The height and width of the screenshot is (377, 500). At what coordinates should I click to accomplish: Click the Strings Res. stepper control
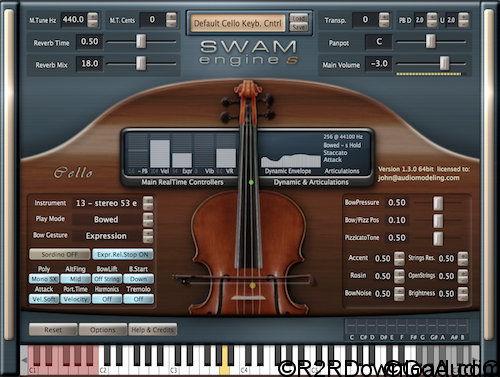point(463,259)
